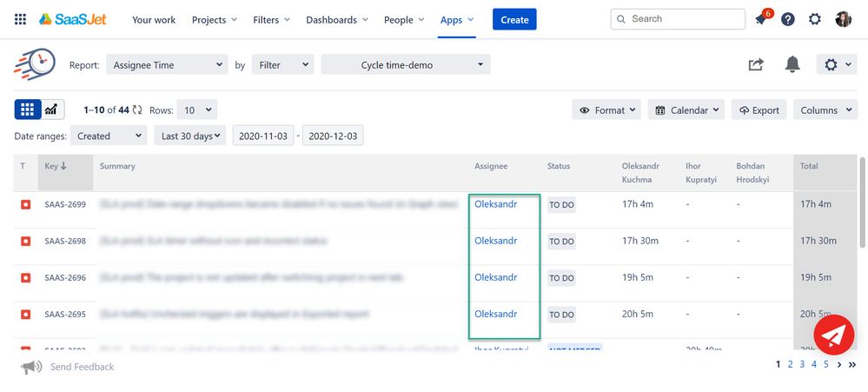Open the report settings gear dropdown
Viewport: 868px width, 392px height.
[x=837, y=65]
